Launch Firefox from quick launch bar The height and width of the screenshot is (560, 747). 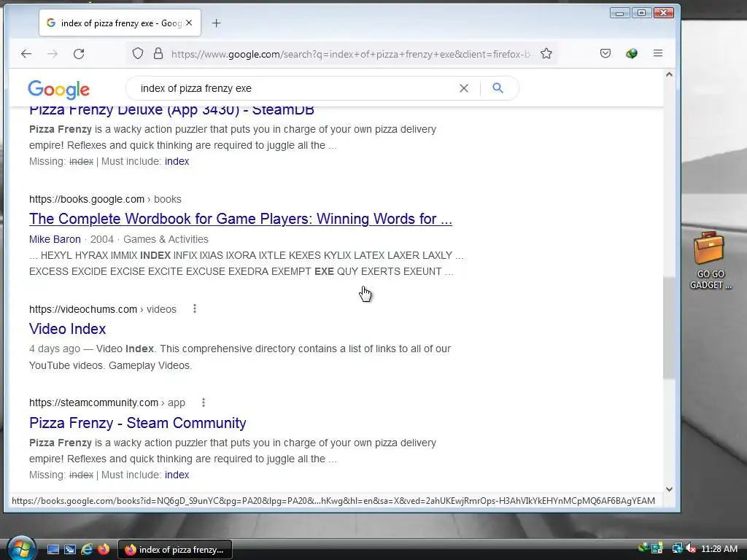pos(104,550)
